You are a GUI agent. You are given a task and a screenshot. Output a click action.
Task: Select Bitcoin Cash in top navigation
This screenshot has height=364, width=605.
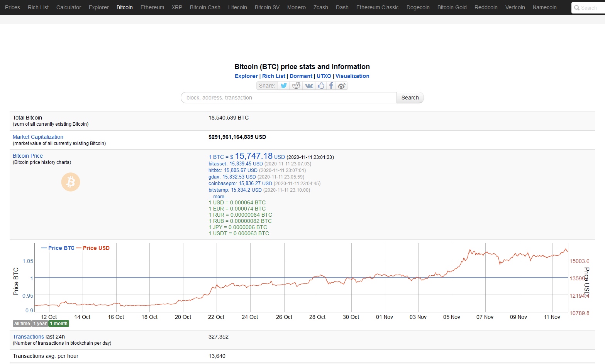(x=205, y=7)
